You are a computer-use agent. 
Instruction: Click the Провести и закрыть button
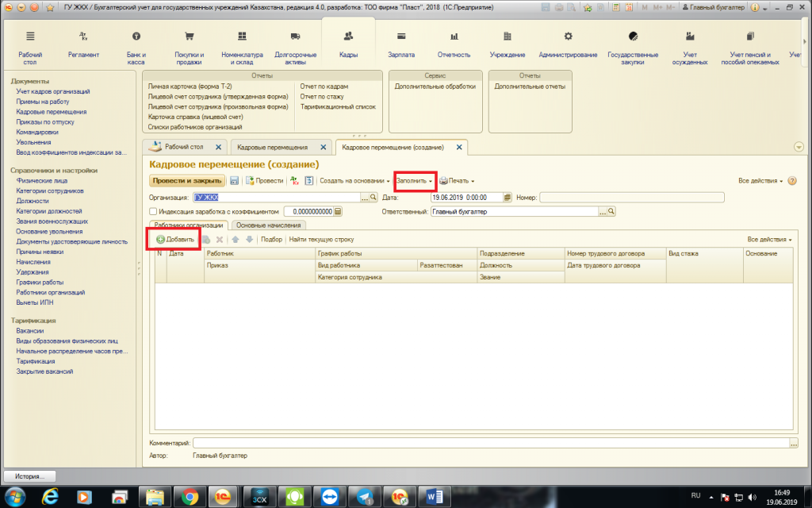coord(187,181)
